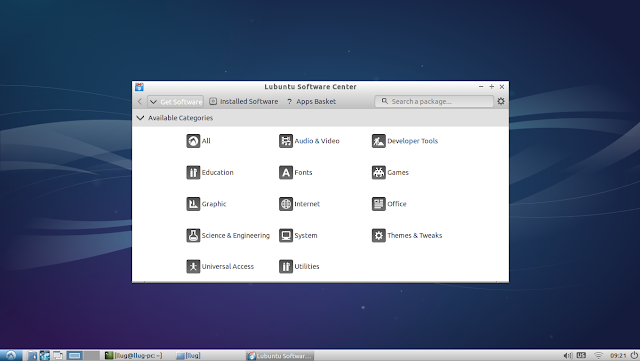
Task: Open the Apps Basket tab
Action: (311, 101)
